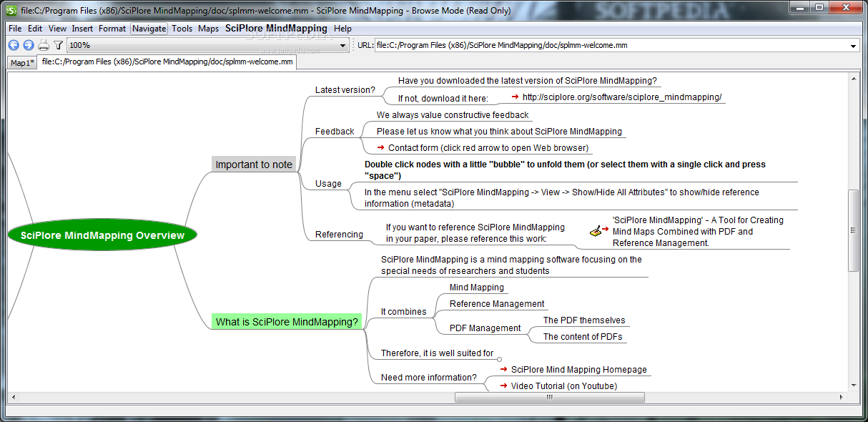This screenshot has width=868, height=422.
Task: Select the PDF Management node
Action: tap(485, 328)
